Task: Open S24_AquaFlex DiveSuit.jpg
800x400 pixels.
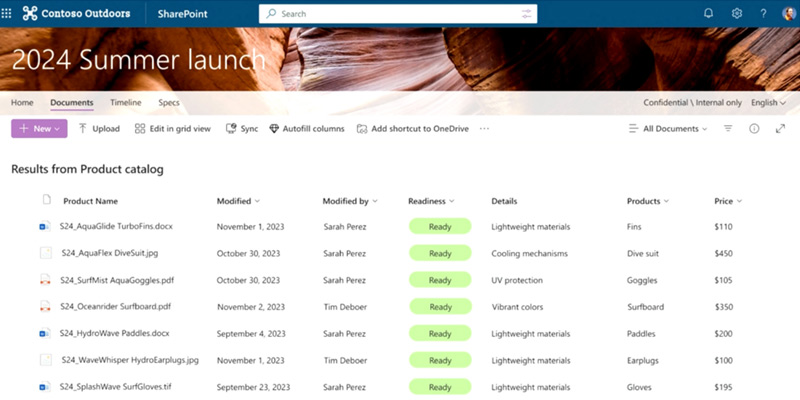Action: point(110,253)
